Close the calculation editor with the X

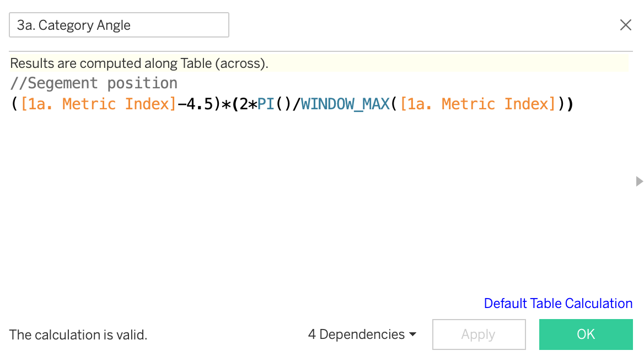(625, 25)
